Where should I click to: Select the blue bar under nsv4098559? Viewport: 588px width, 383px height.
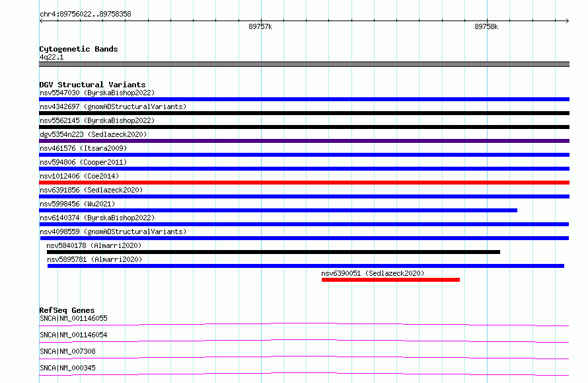[305, 238]
